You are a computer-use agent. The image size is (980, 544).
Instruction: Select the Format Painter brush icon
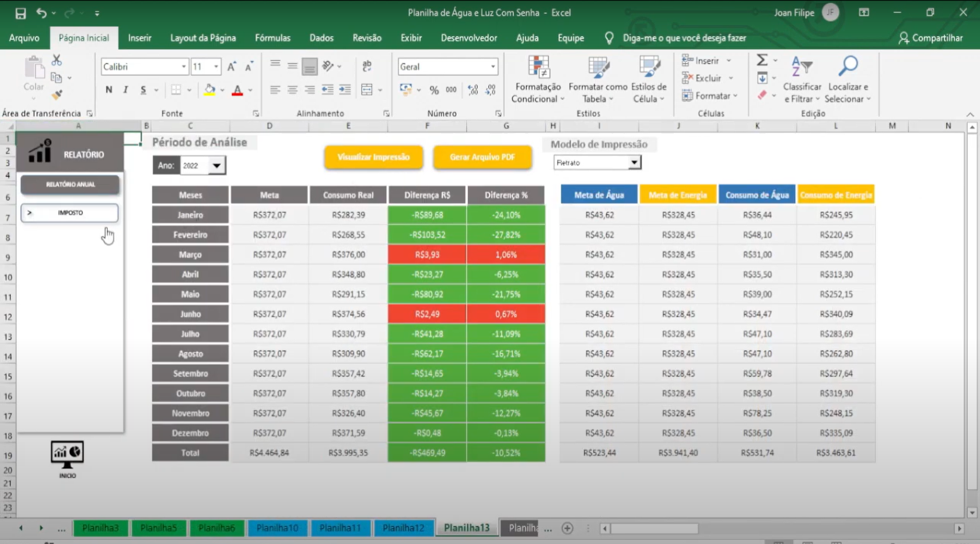tap(57, 95)
